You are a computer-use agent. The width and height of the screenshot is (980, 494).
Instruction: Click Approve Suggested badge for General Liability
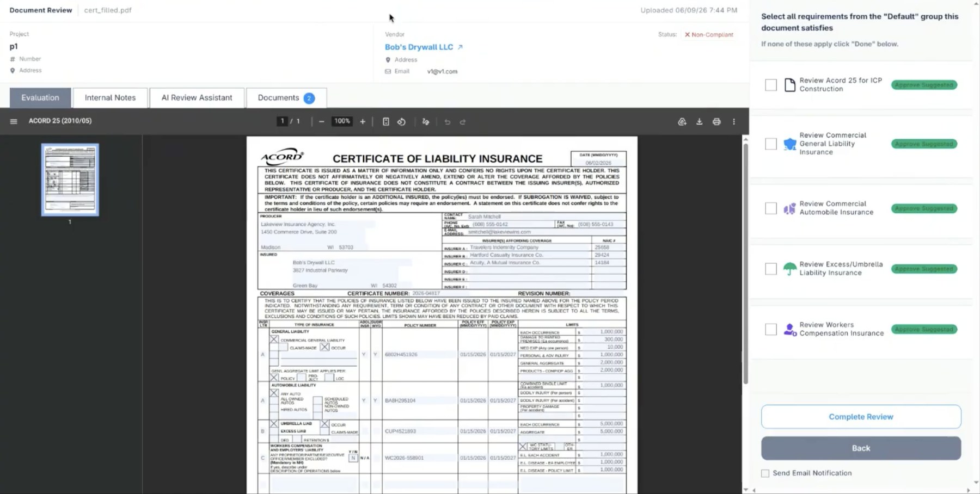tap(924, 144)
